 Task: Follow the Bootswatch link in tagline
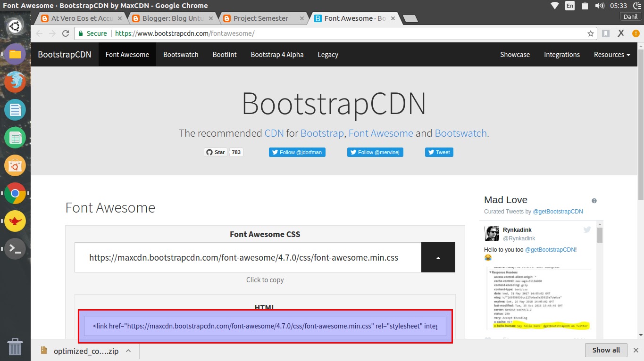click(460, 133)
